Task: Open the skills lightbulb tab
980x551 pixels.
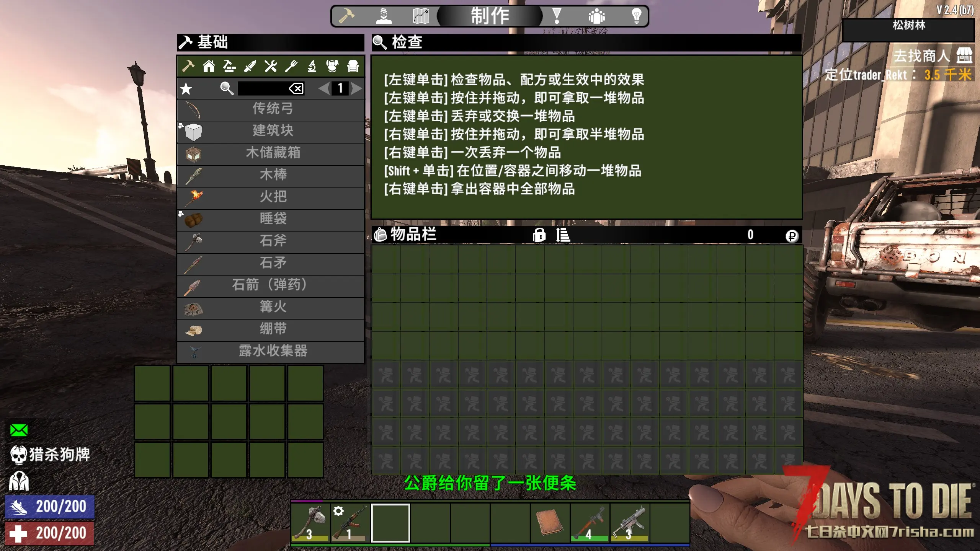Action: [x=636, y=16]
